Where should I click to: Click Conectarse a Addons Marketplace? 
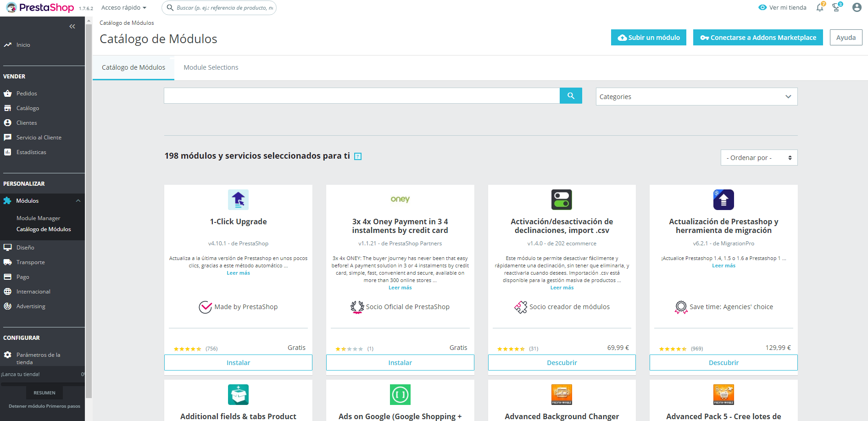point(757,37)
